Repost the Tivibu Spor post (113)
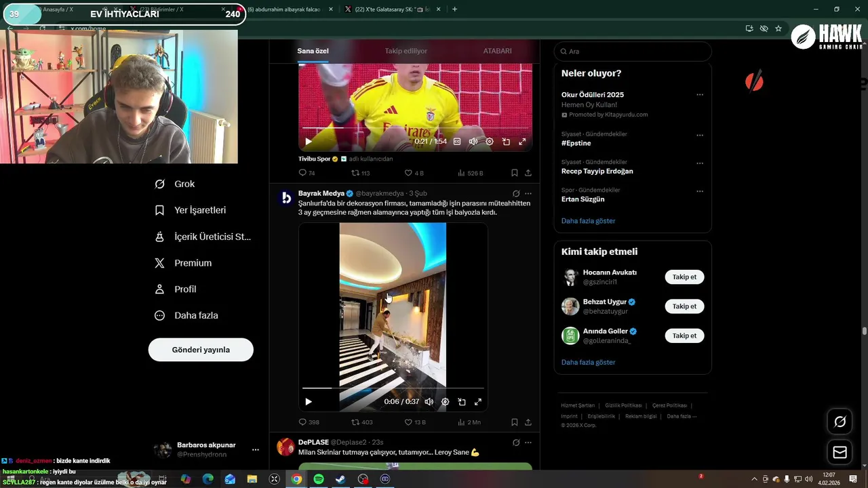 point(360,173)
